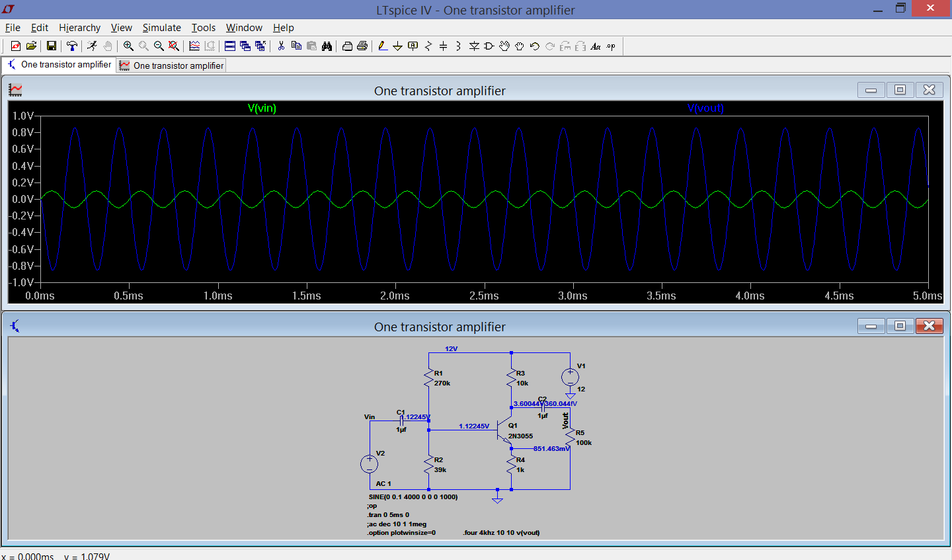Select the Drag closed-hand tool
The width and height of the screenshot is (952, 560).
pos(520,46)
